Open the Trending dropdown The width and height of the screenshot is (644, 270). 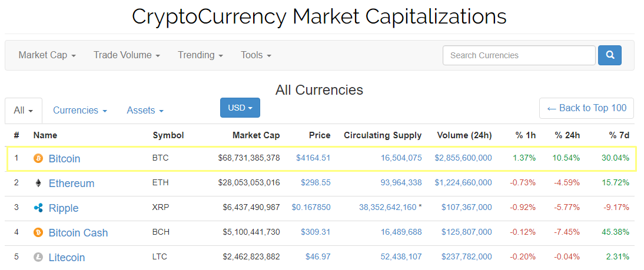click(x=200, y=55)
